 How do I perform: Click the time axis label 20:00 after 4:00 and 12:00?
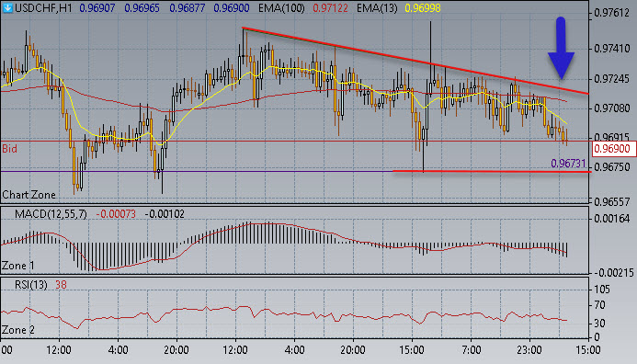coord(176,350)
